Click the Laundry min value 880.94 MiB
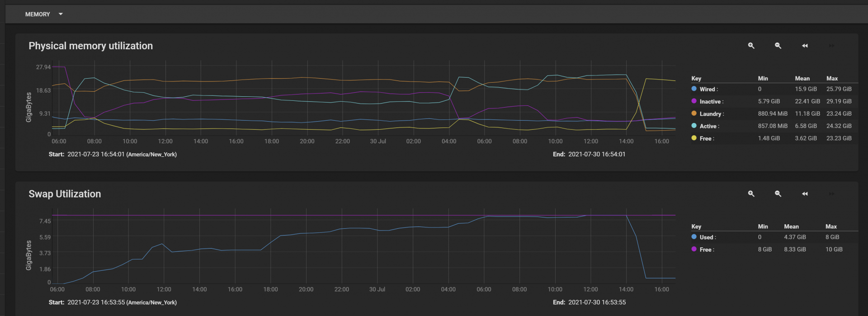 (773, 113)
